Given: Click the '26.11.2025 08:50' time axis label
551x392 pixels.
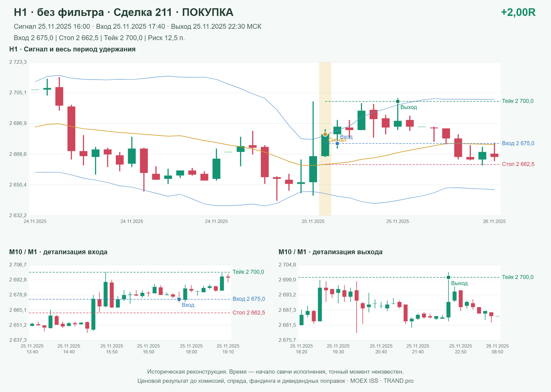Looking at the screenshot, I should pos(497,349).
